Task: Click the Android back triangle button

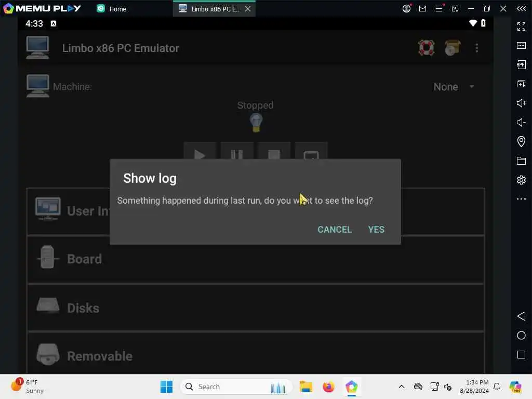Action: [x=521, y=316]
